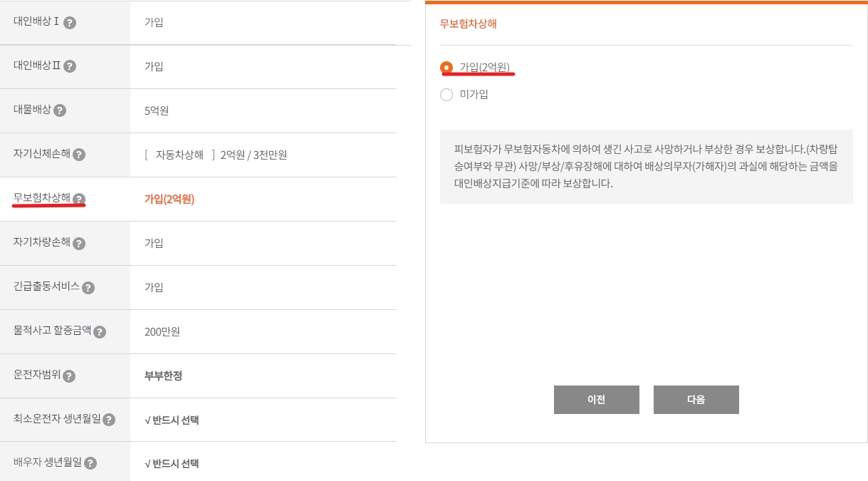Click the 다음 button
The height and width of the screenshot is (481, 868).
[x=696, y=400]
